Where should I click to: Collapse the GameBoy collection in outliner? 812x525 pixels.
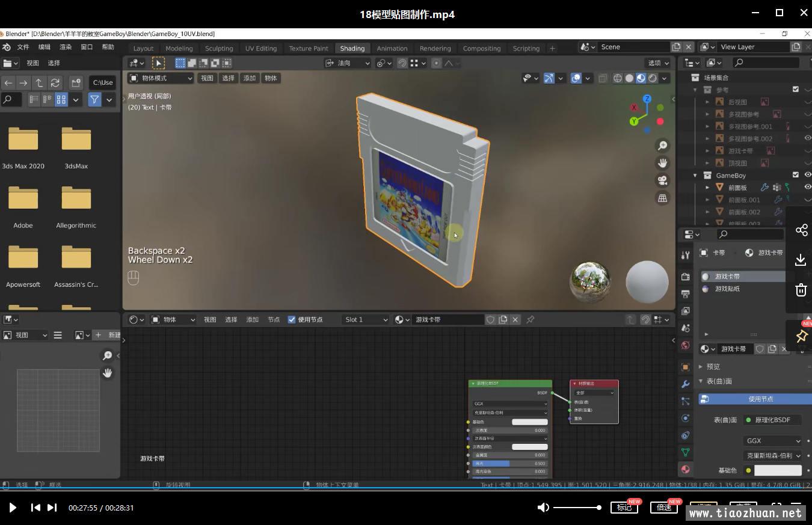695,176
